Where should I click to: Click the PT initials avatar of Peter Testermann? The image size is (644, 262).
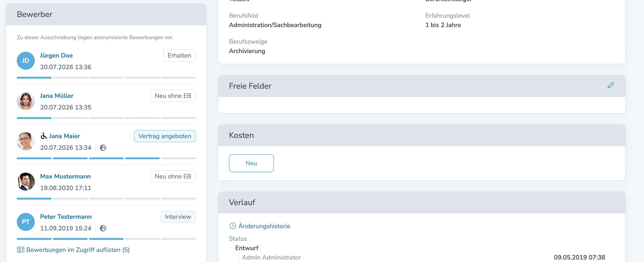tap(26, 222)
